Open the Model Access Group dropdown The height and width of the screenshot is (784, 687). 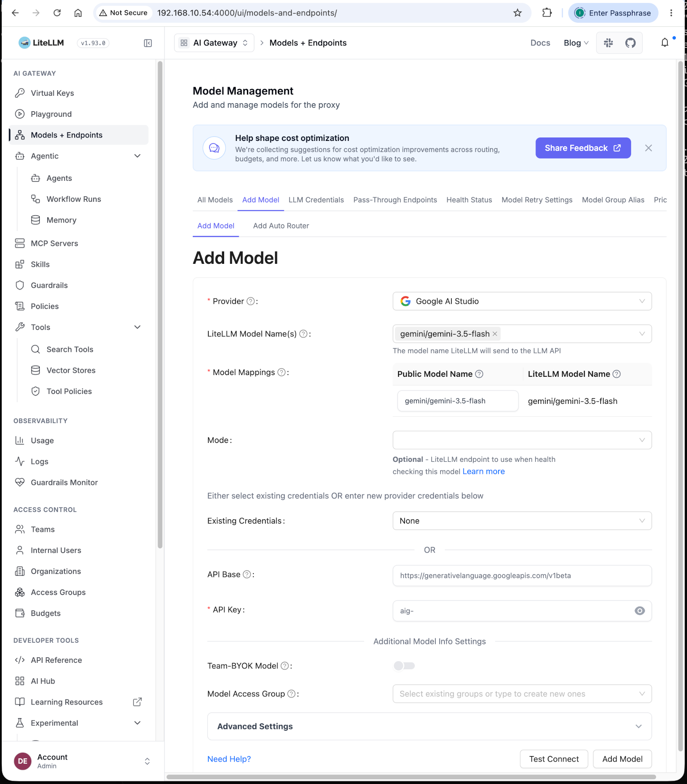tap(522, 694)
